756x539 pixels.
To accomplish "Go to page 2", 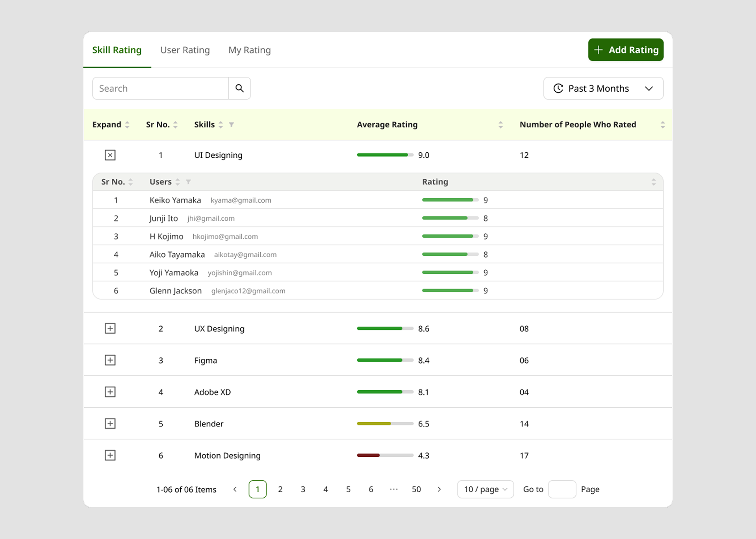I will [280, 489].
